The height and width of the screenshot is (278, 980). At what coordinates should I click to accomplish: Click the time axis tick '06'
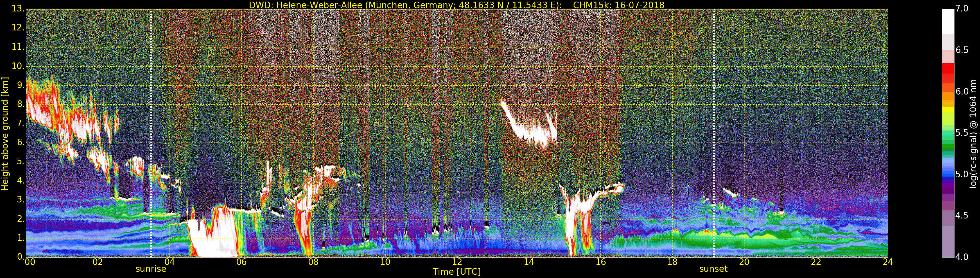tap(242, 262)
